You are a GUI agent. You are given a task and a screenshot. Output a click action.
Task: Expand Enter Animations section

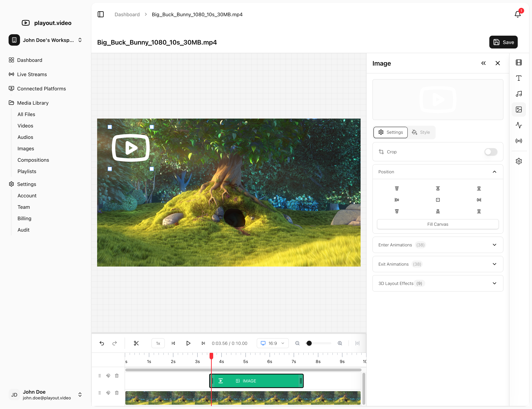[438, 245]
